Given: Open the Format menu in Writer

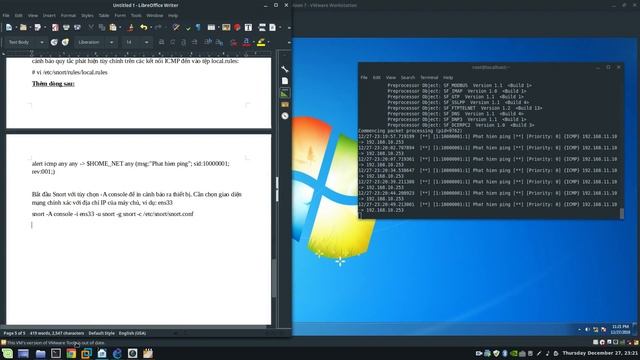Looking at the screenshot, I should 68,16.
